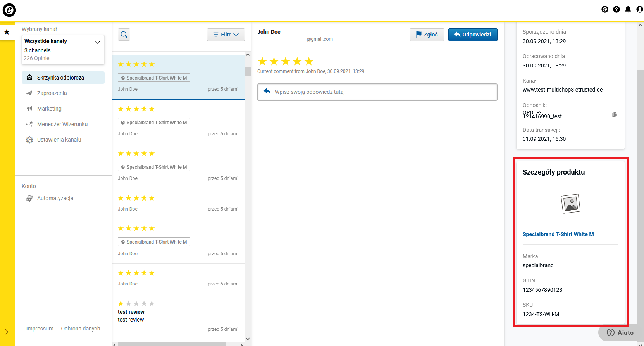Click review list vertical scrollbar thumb

[248, 71]
